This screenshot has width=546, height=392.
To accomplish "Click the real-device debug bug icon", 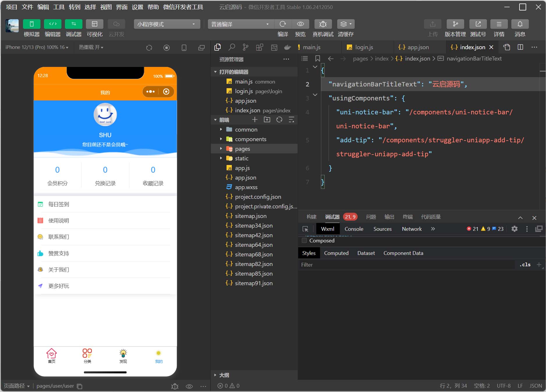I will point(323,24).
